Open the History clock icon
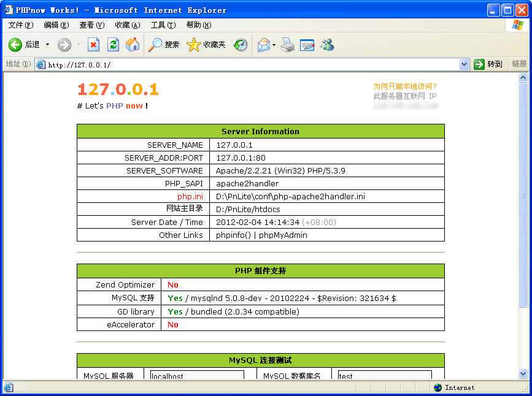532x396 pixels. click(x=241, y=45)
